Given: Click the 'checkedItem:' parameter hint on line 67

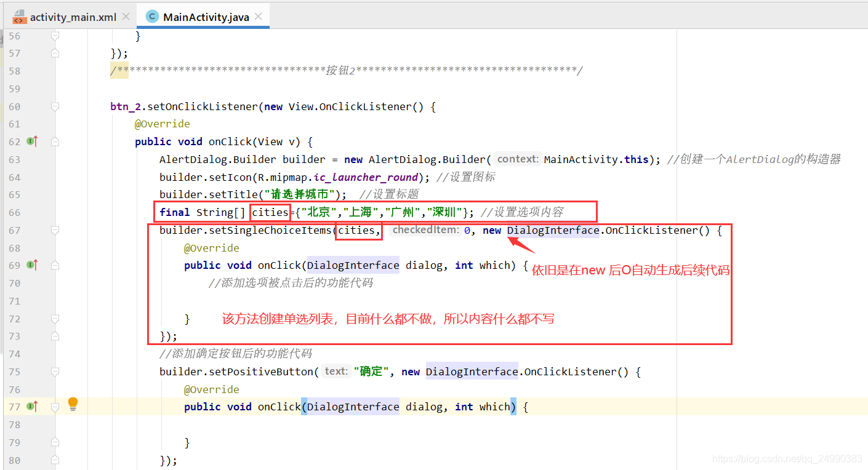Looking at the screenshot, I should click(426, 230).
